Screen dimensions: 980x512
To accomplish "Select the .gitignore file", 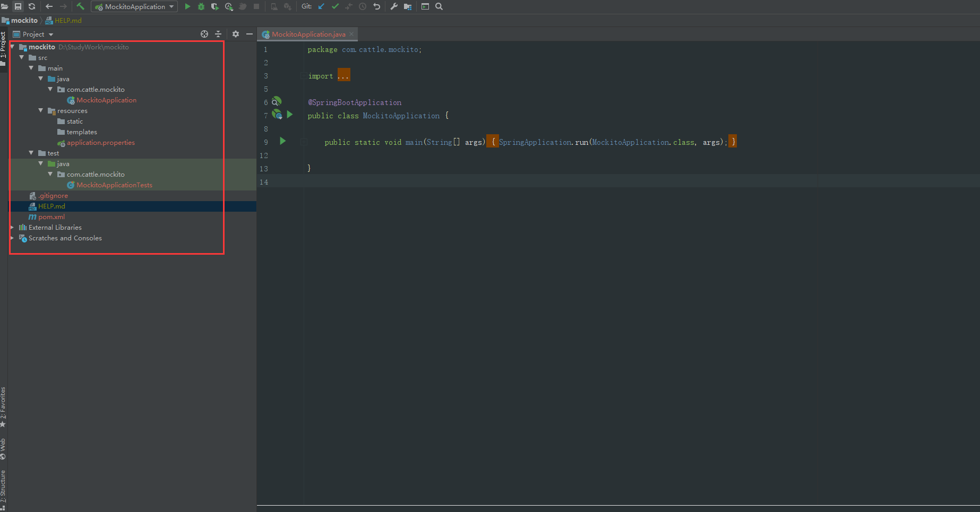I will pyautogui.click(x=53, y=195).
